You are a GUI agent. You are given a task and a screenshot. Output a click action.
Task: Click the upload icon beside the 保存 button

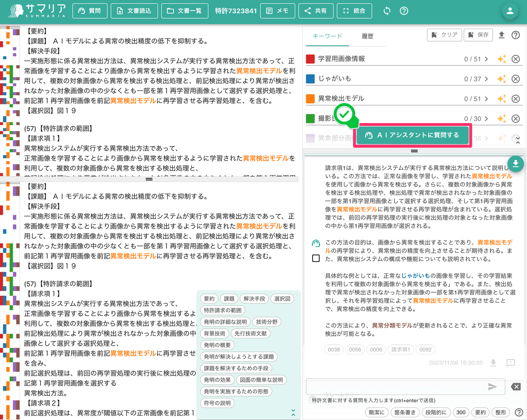pyautogui.click(x=502, y=35)
